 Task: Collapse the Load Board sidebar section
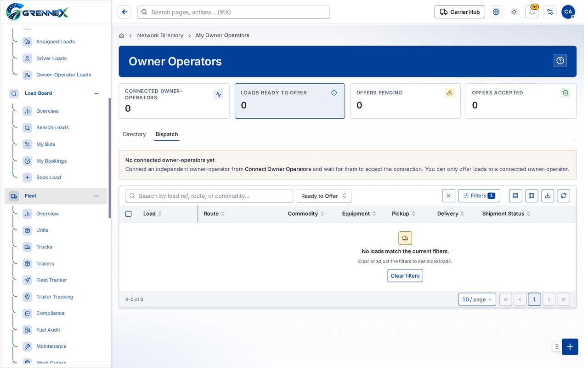(x=96, y=93)
